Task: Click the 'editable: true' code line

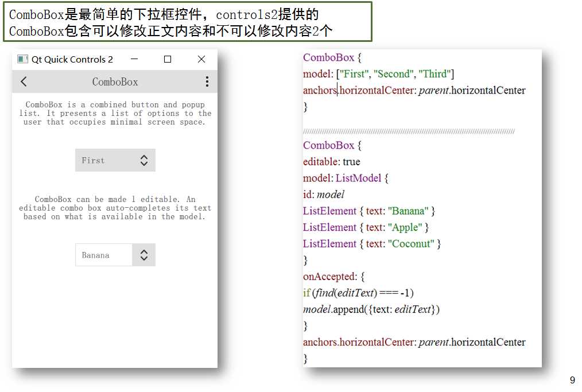Action: tap(331, 162)
